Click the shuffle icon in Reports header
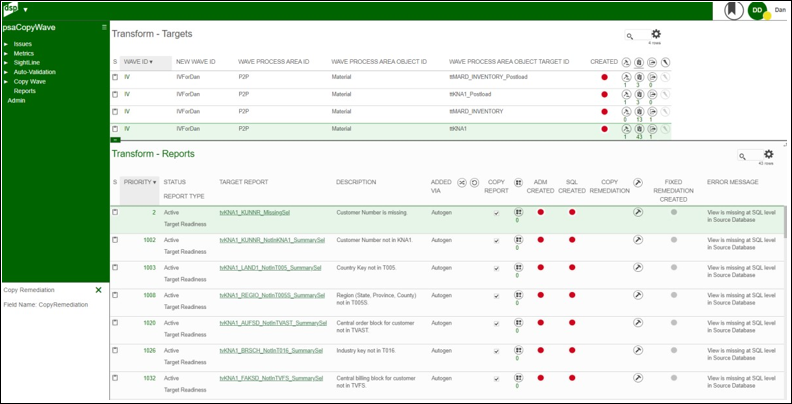The height and width of the screenshot is (404, 792). point(462,183)
